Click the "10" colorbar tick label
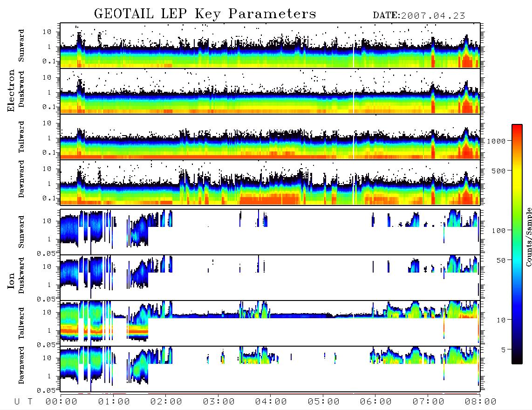Image resolution: width=532 pixels, height=410 pixels. point(501,320)
